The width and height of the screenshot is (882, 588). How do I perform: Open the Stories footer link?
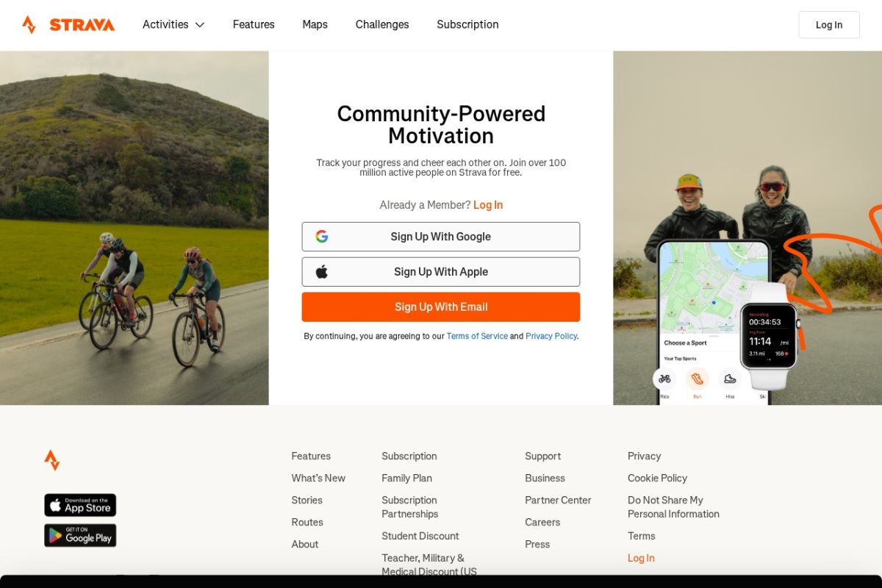click(306, 501)
